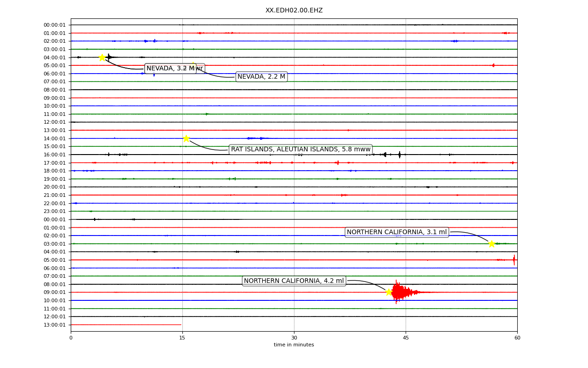The height and width of the screenshot is (368, 588).
Task: Click the 17:00:01 row time label
Action: point(55,163)
